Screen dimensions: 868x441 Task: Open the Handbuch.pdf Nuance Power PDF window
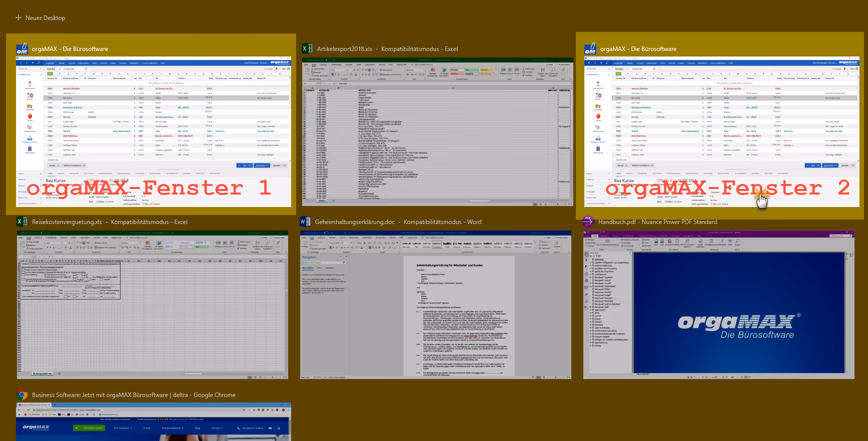coord(719,304)
